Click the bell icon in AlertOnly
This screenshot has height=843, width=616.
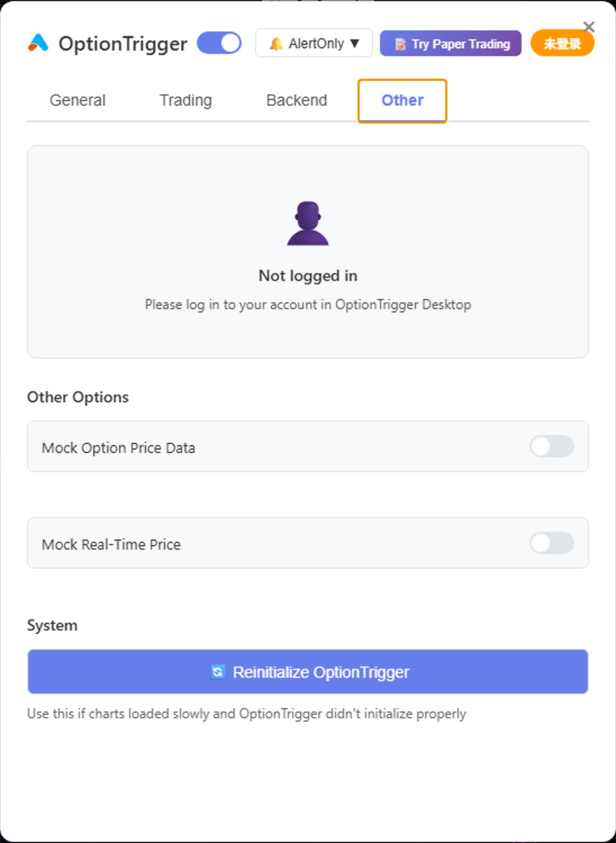(276, 43)
